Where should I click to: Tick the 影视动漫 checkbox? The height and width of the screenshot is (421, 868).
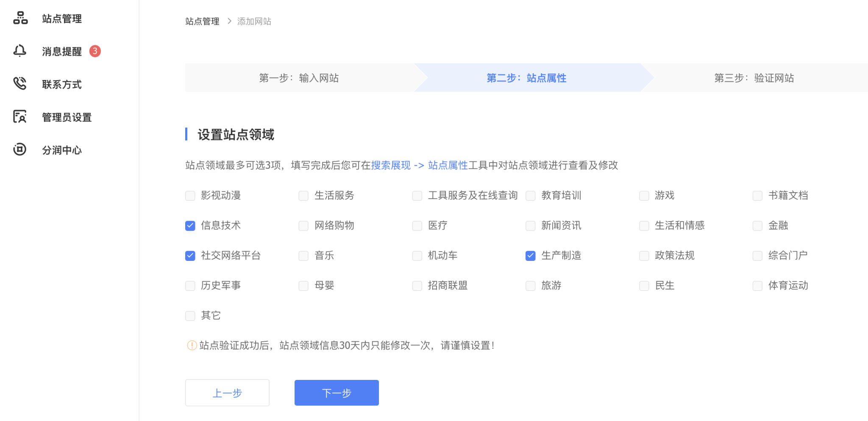(x=190, y=196)
